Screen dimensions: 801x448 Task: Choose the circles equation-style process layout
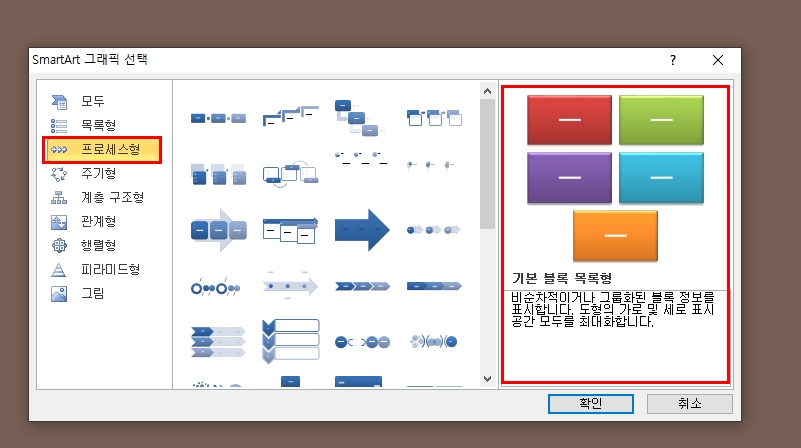click(x=362, y=342)
